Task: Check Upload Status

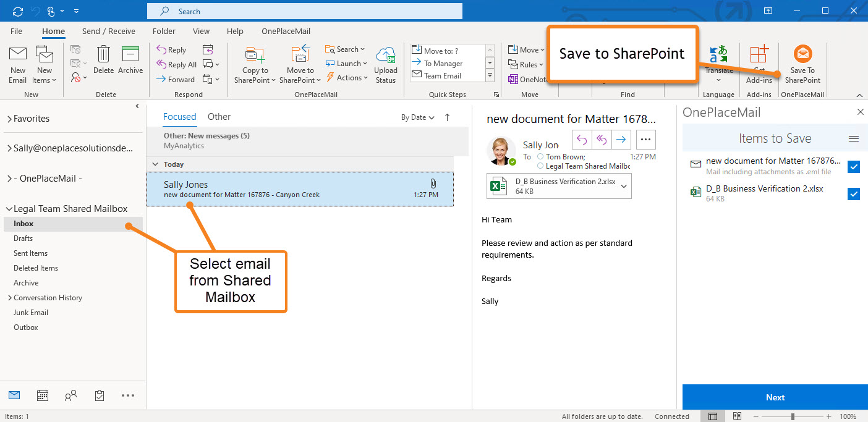Action: tap(385, 65)
